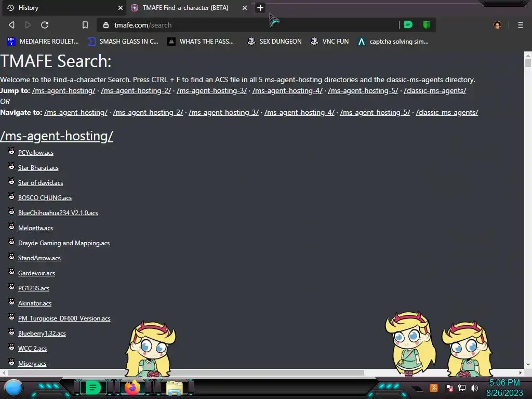
Task: Jump to /ms-agent-hosting-3/ section
Action: [x=212, y=90]
